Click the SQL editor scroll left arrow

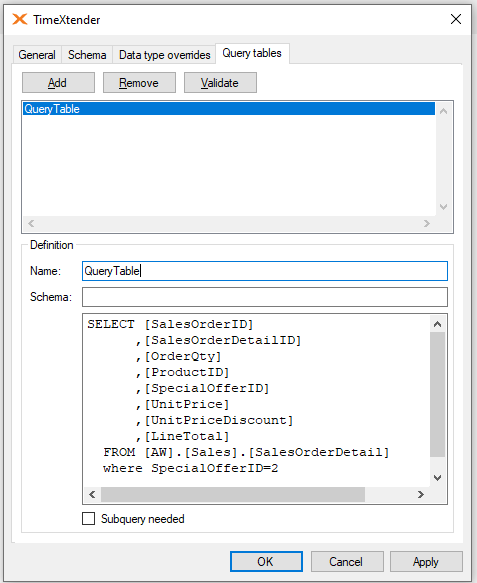coord(92,495)
